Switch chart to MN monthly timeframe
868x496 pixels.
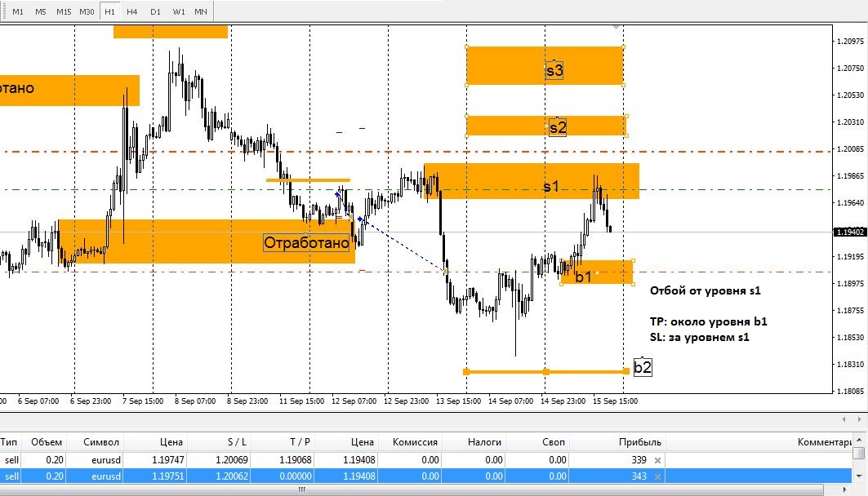click(x=201, y=11)
